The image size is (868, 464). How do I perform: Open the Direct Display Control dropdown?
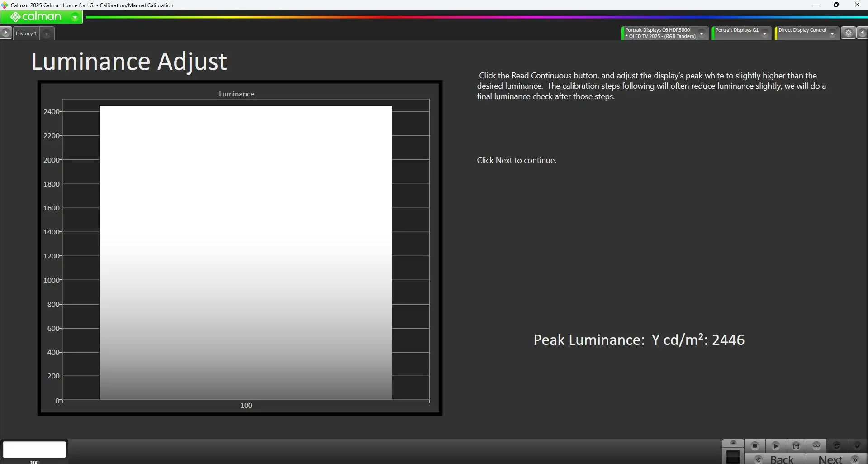pyautogui.click(x=832, y=33)
